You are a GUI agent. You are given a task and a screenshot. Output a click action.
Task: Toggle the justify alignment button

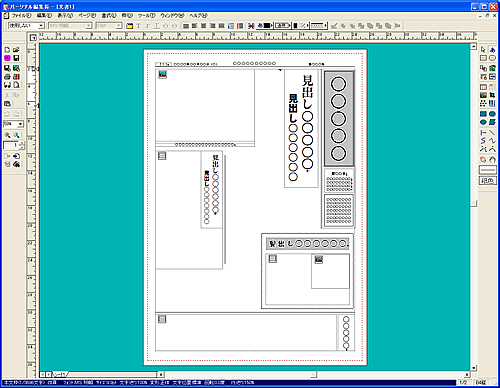(x=221, y=26)
